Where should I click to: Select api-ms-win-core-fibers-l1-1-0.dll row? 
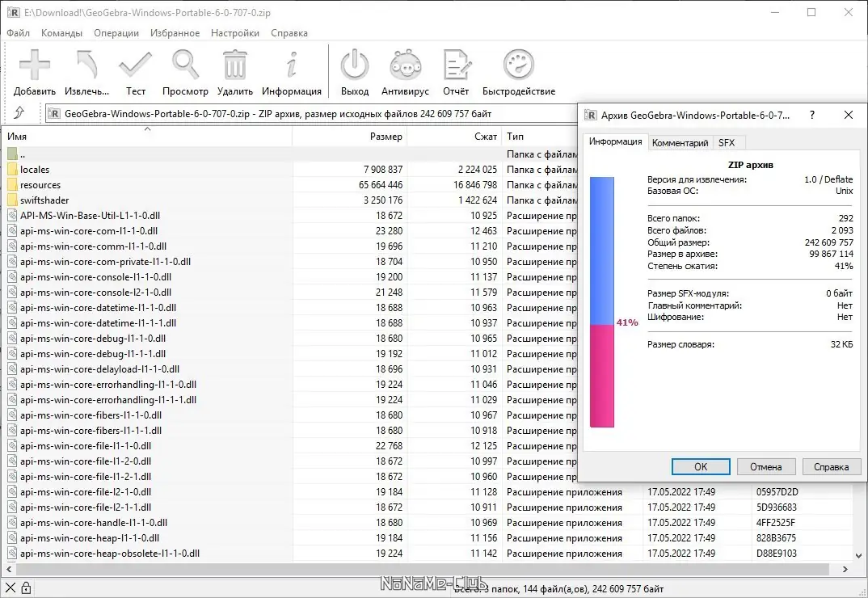tap(291, 415)
